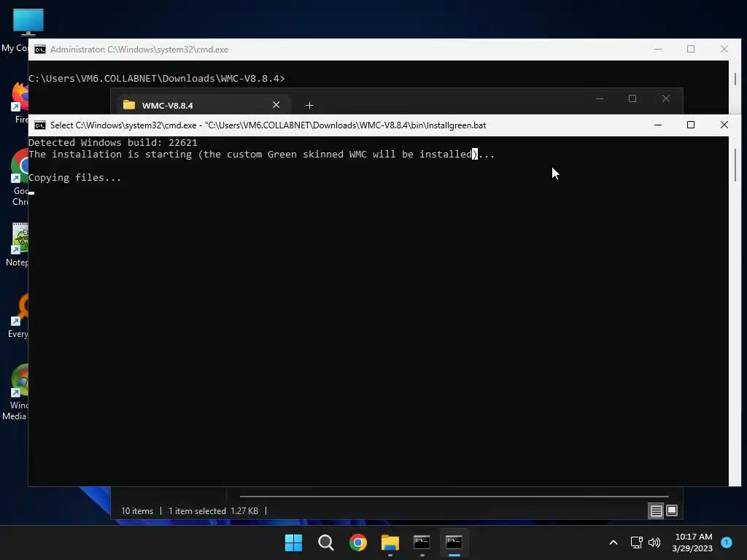The width and height of the screenshot is (747, 560).
Task: Add a new File Explorer tab
Action: (309, 105)
